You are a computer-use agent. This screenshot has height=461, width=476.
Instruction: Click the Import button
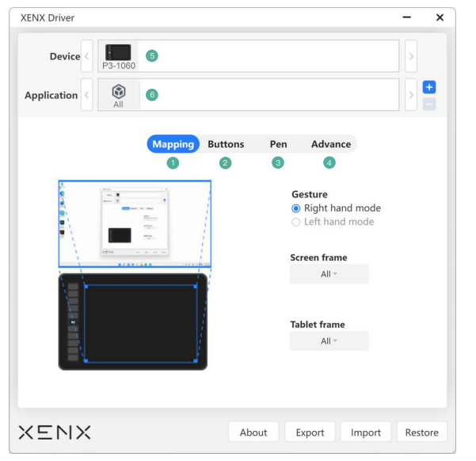click(x=366, y=432)
